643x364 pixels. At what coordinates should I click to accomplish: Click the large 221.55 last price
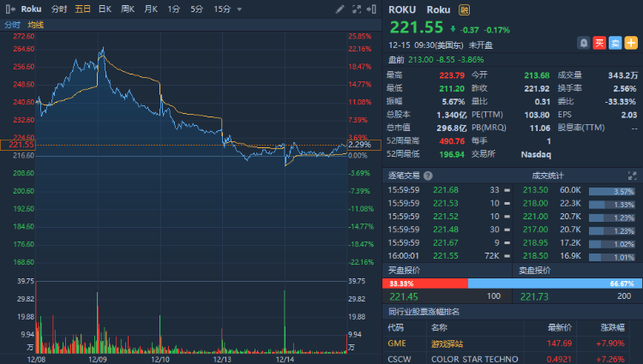[x=416, y=27]
